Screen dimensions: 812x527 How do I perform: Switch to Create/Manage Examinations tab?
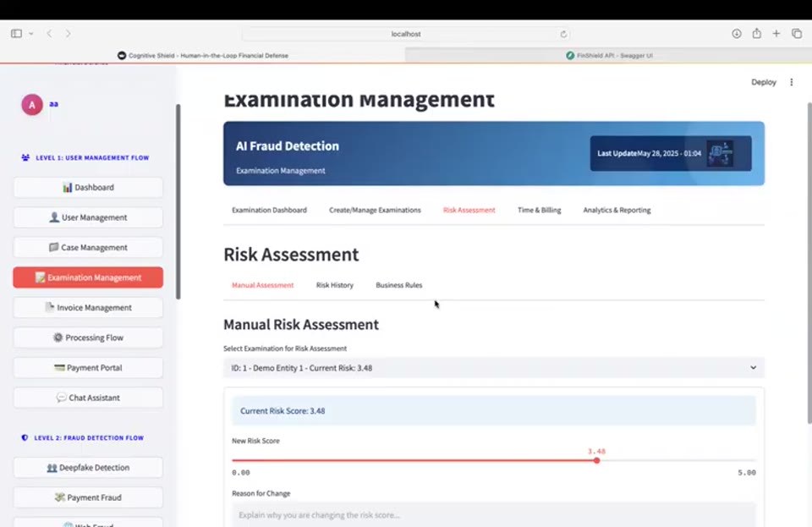[x=375, y=210]
